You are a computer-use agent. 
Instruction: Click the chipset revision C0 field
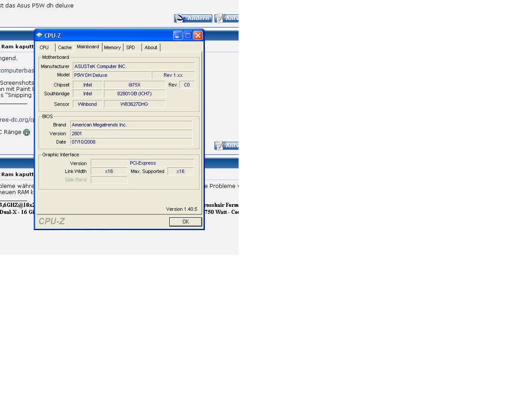187,85
